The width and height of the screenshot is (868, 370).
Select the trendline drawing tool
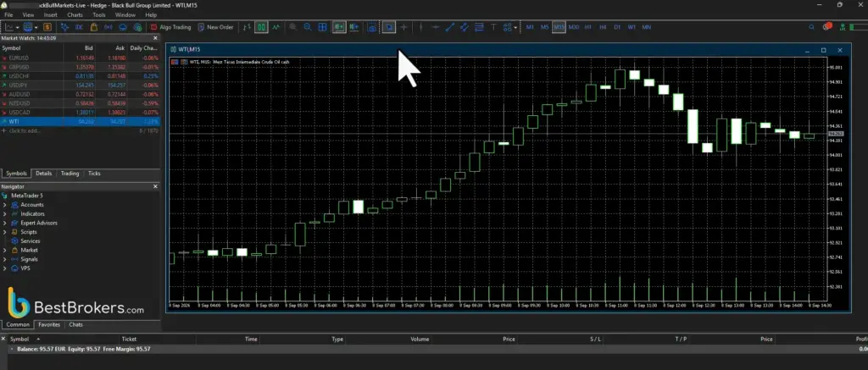[450, 27]
